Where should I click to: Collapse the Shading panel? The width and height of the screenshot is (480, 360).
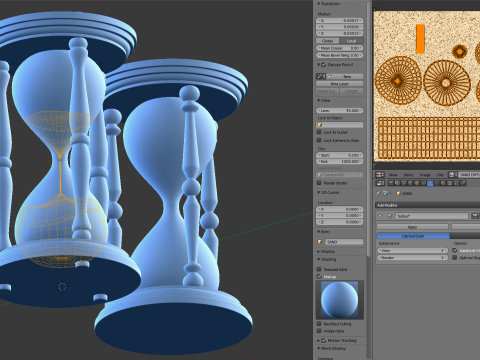pos(319,259)
